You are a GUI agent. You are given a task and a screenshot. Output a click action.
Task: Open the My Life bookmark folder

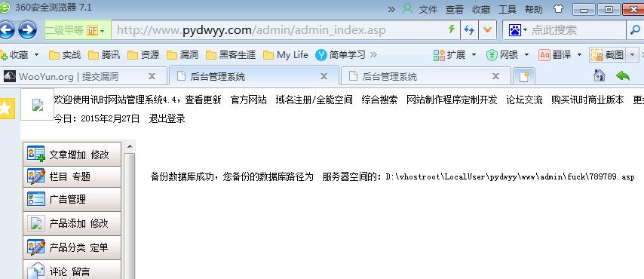point(286,54)
